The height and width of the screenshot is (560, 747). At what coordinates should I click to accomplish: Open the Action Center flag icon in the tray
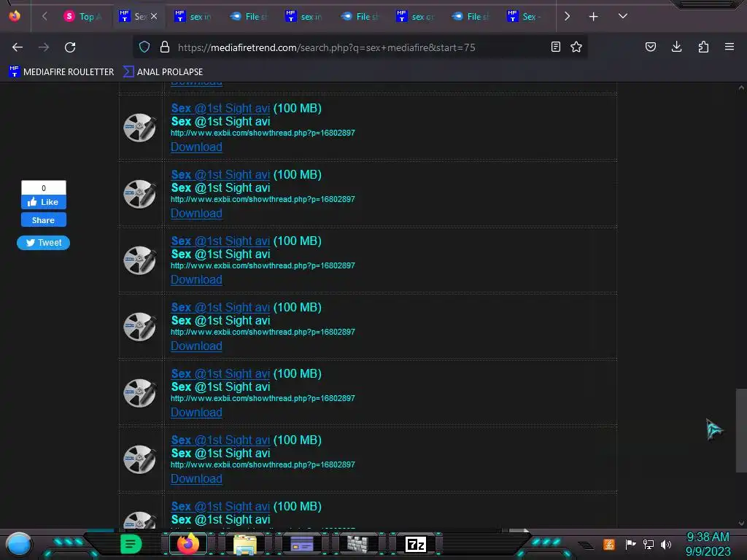[631, 544]
